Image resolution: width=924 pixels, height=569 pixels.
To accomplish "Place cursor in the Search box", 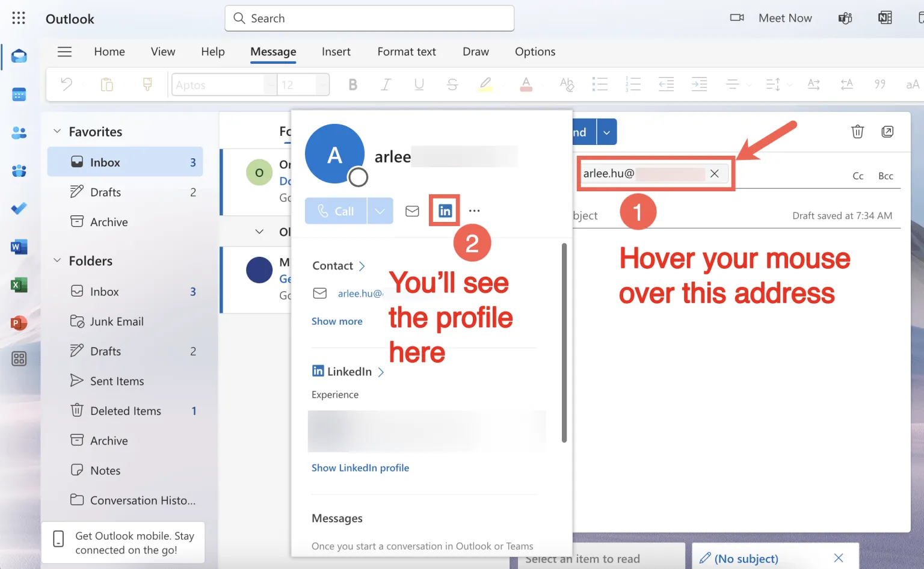I will point(369,18).
